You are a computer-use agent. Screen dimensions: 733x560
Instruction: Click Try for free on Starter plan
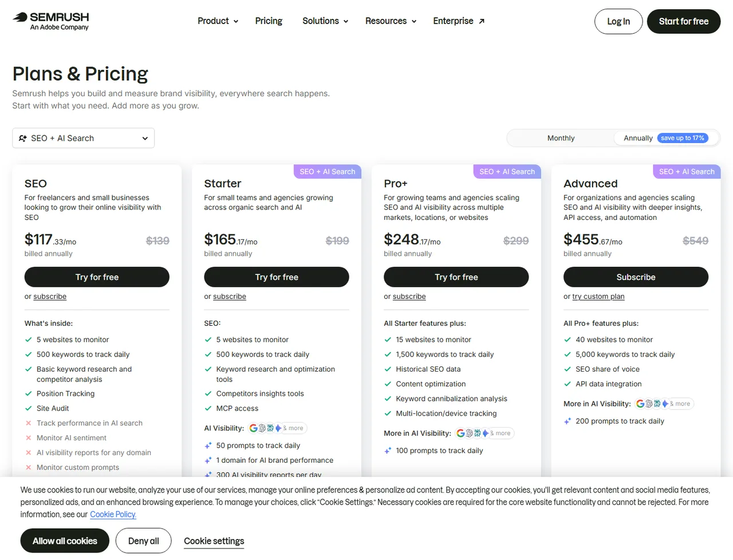277,277
